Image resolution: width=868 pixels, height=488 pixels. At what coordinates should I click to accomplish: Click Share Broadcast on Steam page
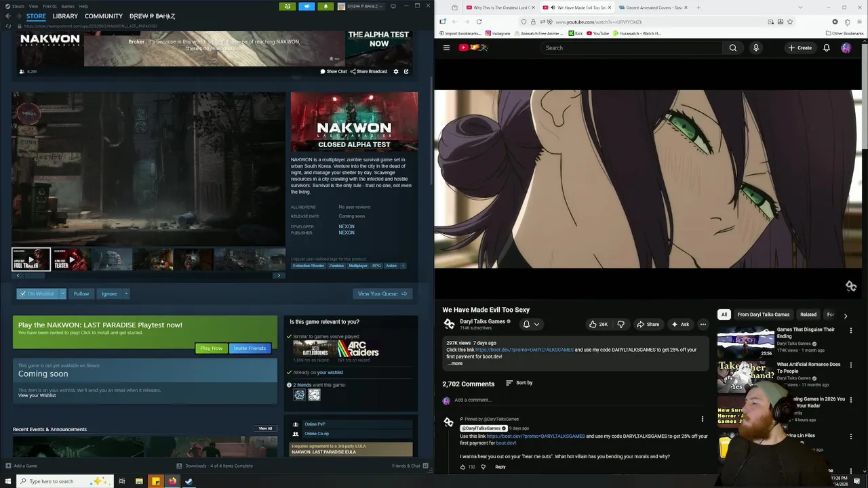point(370,71)
